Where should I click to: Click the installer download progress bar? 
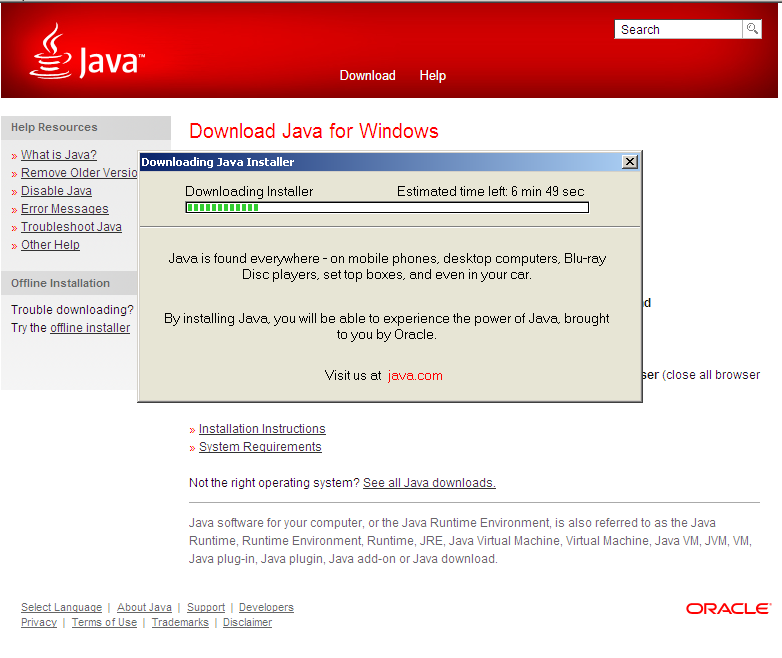(387, 208)
